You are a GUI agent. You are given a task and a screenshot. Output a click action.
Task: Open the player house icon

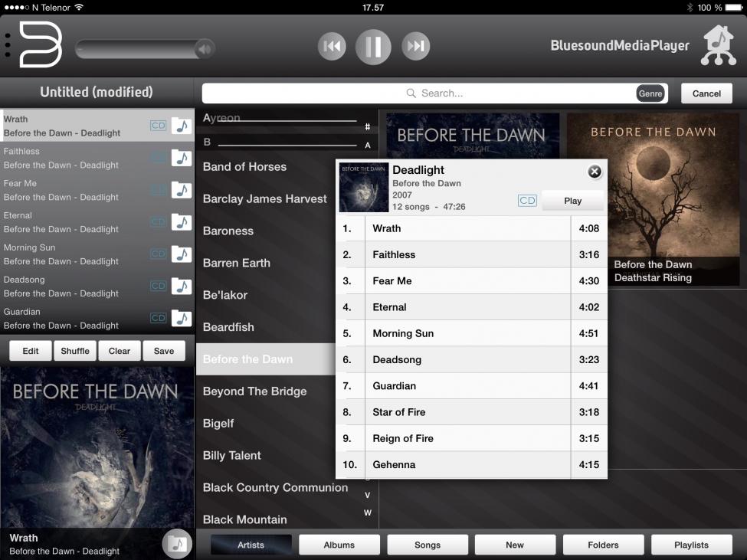click(x=719, y=45)
